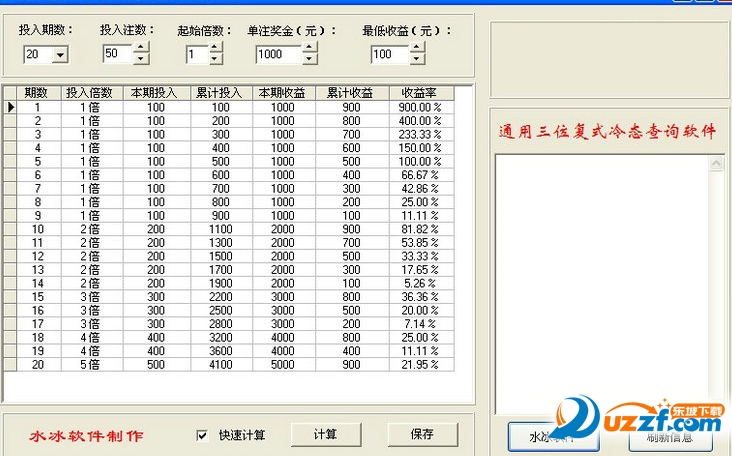Click the scroll up arrow of the info box
Viewport: 732px width, 456px height.
716,163
